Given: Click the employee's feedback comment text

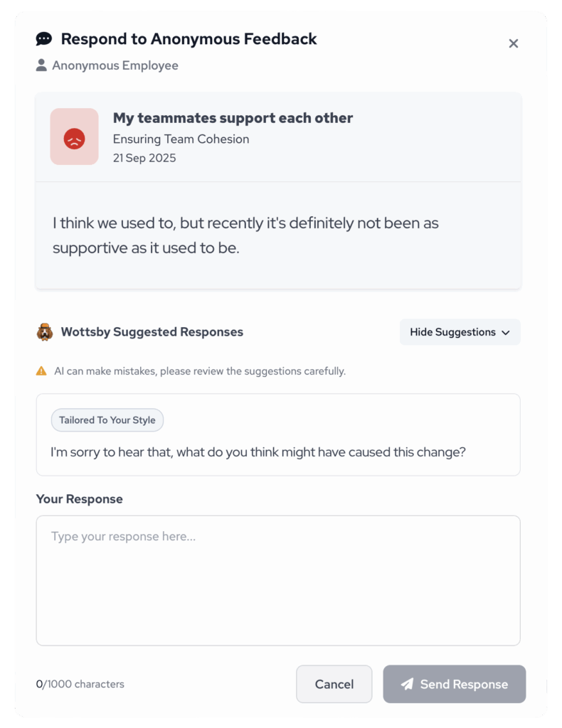Looking at the screenshot, I should pyautogui.click(x=245, y=235).
